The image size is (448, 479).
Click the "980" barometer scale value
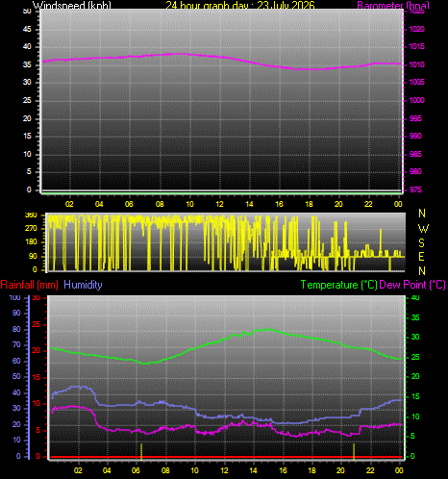point(415,171)
